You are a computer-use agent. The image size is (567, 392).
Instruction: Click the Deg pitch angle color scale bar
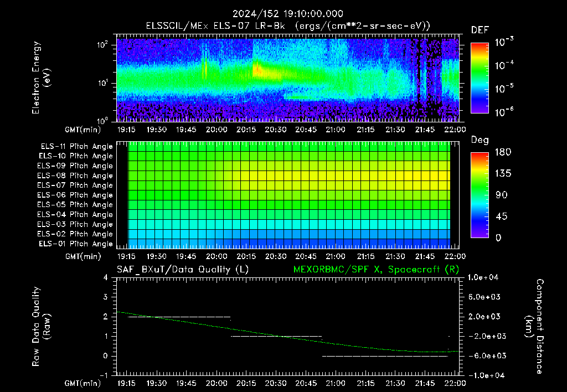[x=480, y=195]
